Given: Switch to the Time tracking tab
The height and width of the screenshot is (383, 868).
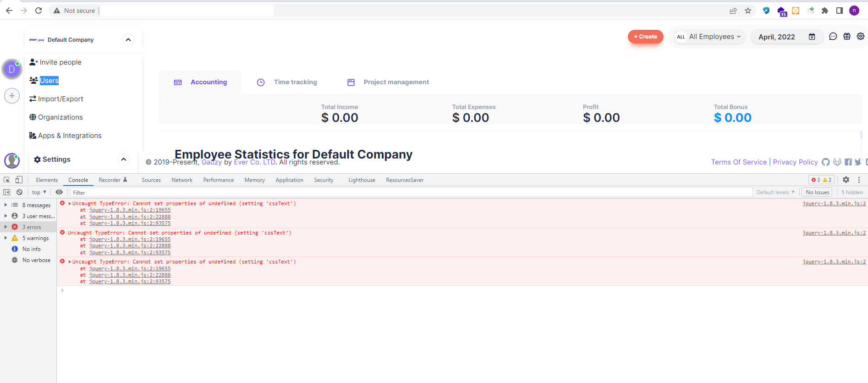Looking at the screenshot, I should pyautogui.click(x=287, y=82).
